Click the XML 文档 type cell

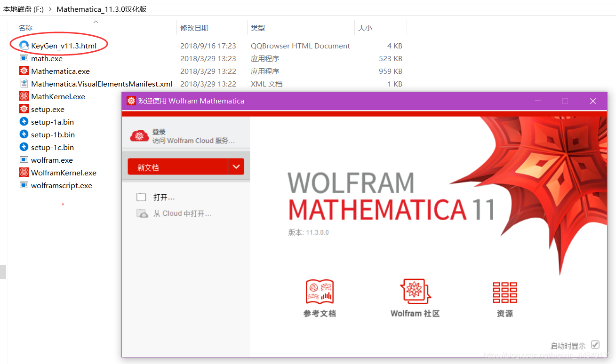pyautogui.click(x=266, y=84)
